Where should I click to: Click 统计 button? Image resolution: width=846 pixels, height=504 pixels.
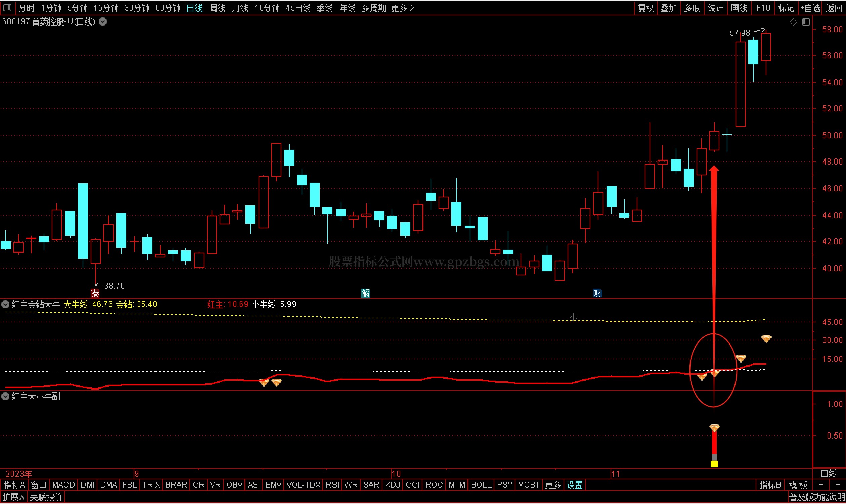[x=716, y=8]
